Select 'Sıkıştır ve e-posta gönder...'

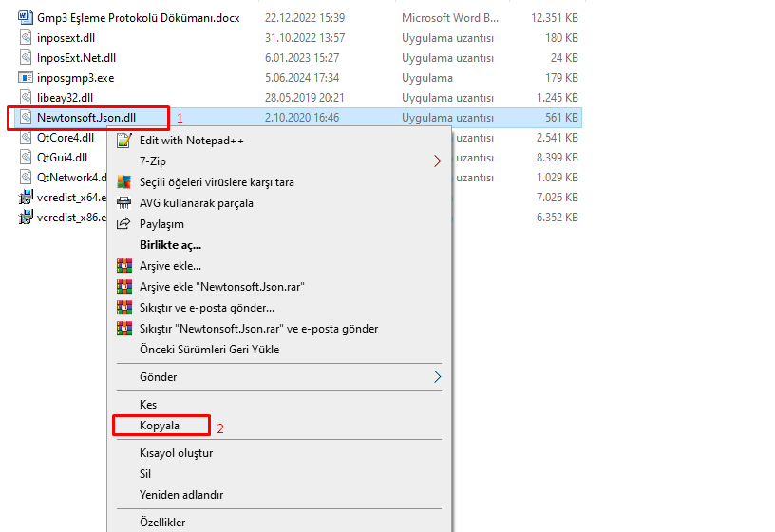coord(207,308)
